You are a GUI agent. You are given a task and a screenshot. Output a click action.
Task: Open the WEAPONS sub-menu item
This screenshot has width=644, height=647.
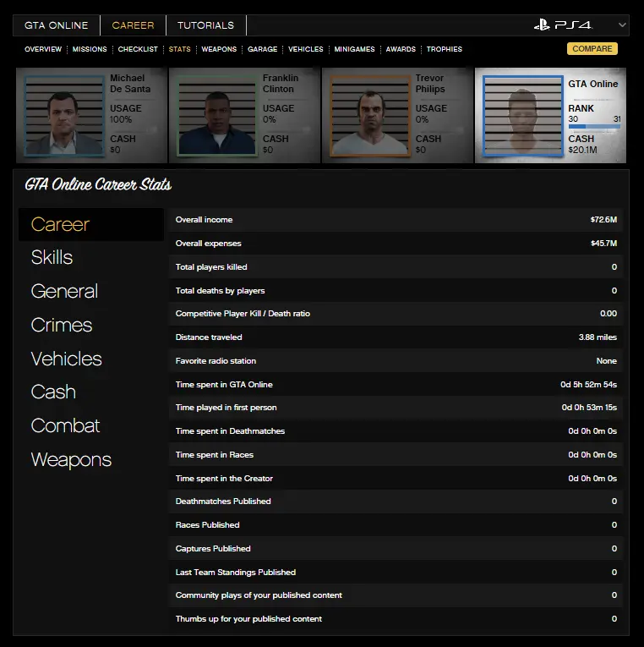(219, 49)
